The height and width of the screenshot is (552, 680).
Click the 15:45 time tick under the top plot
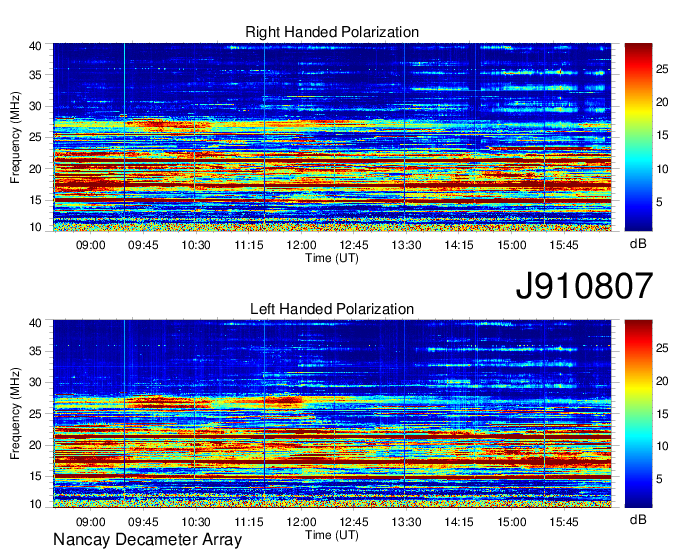(x=564, y=245)
